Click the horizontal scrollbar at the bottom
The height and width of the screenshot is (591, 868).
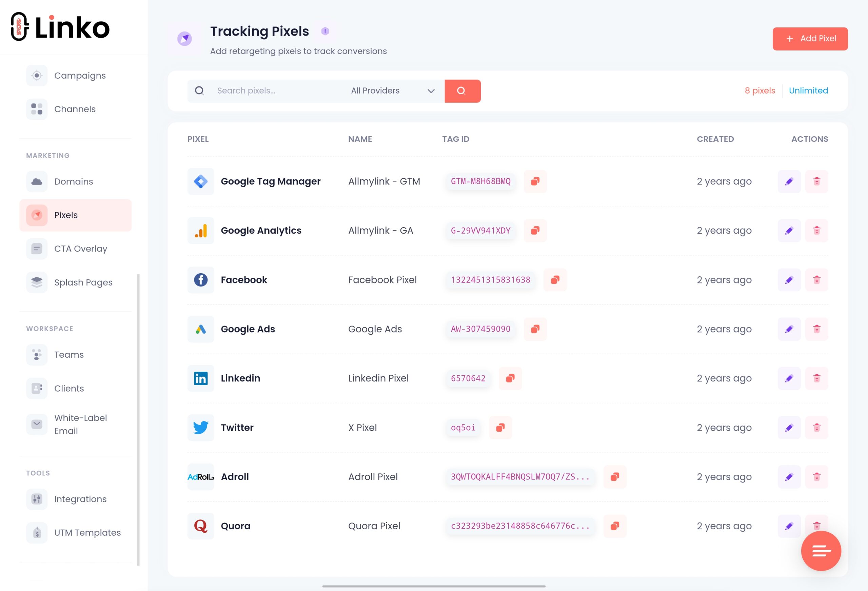pyautogui.click(x=434, y=586)
